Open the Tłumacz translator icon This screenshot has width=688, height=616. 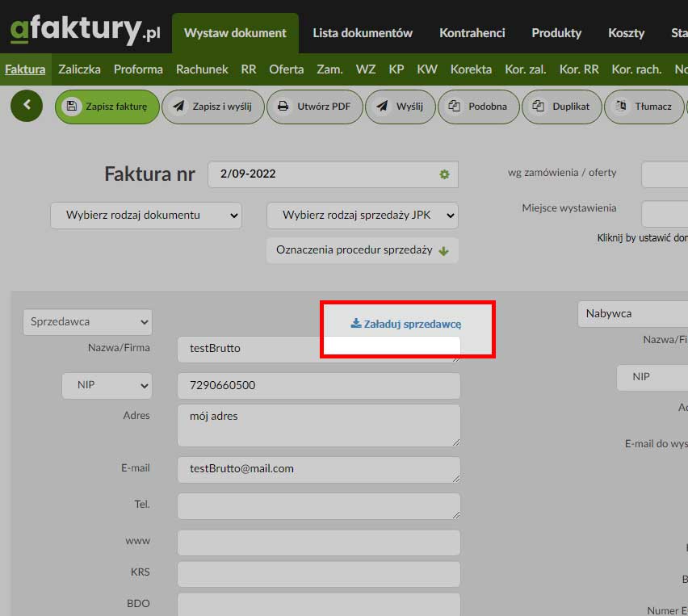(620, 107)
